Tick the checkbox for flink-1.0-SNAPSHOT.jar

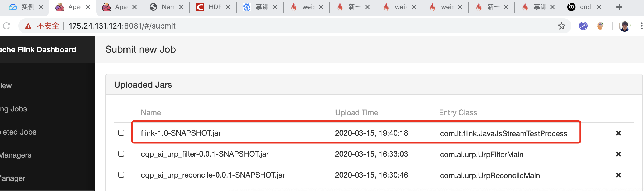[121, 133]
